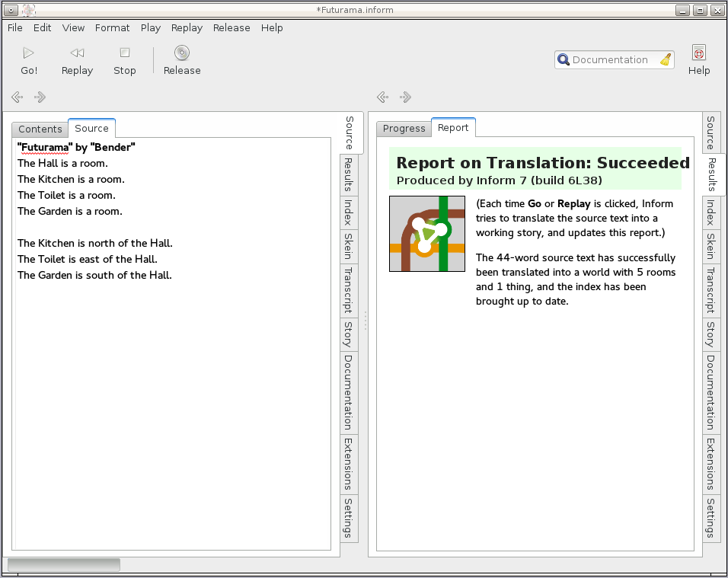
Task: Open the Format menu
Action: point(112,27)
